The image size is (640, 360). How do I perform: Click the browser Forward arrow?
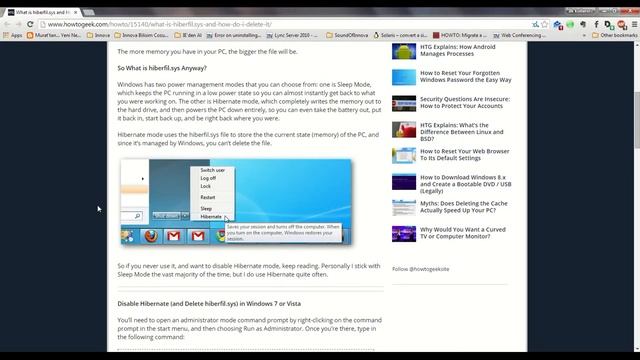(18, 24)
